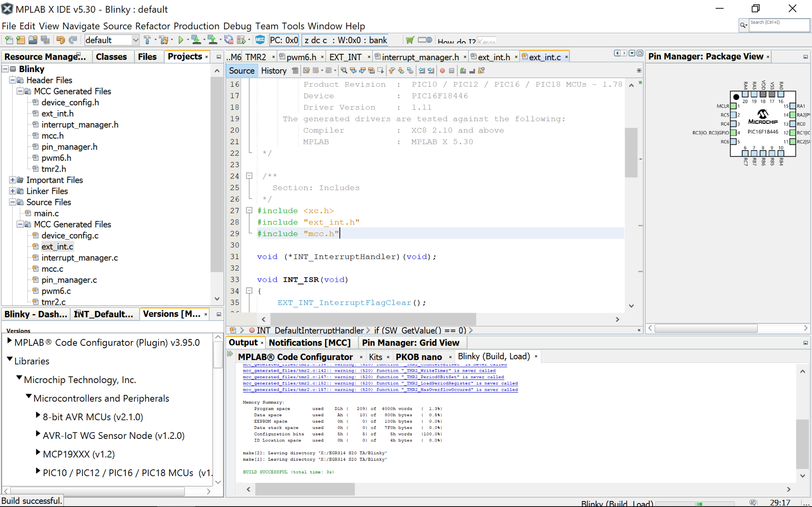
Task: Open the MCC Code Configurator icon
Action: [x=260, y=40]
